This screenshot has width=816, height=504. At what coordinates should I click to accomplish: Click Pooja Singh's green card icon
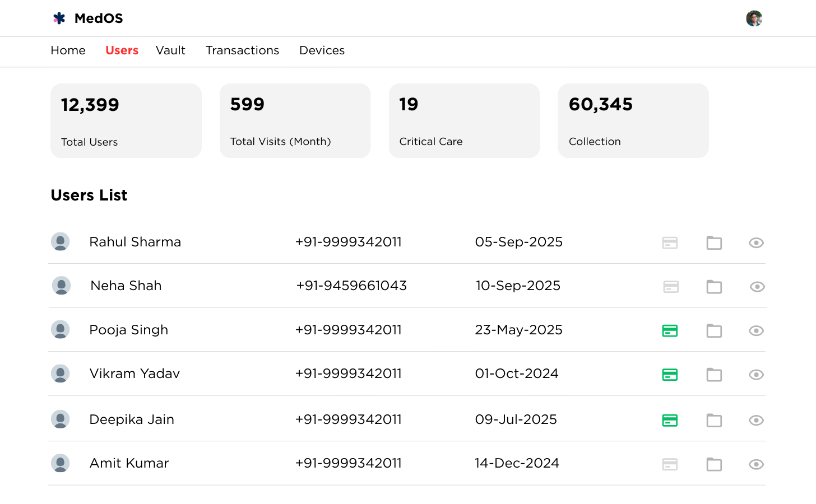[x=670, y=331]
